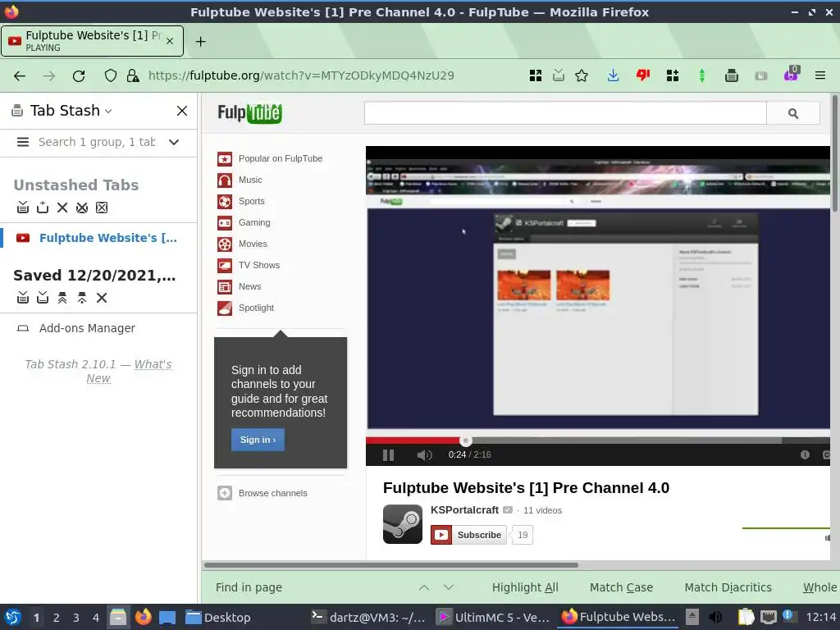Image resolution: width=840 pixels, height=630 pixels.
Task: Bookmark this page with the star icon
Action: (x=582, y=75)
